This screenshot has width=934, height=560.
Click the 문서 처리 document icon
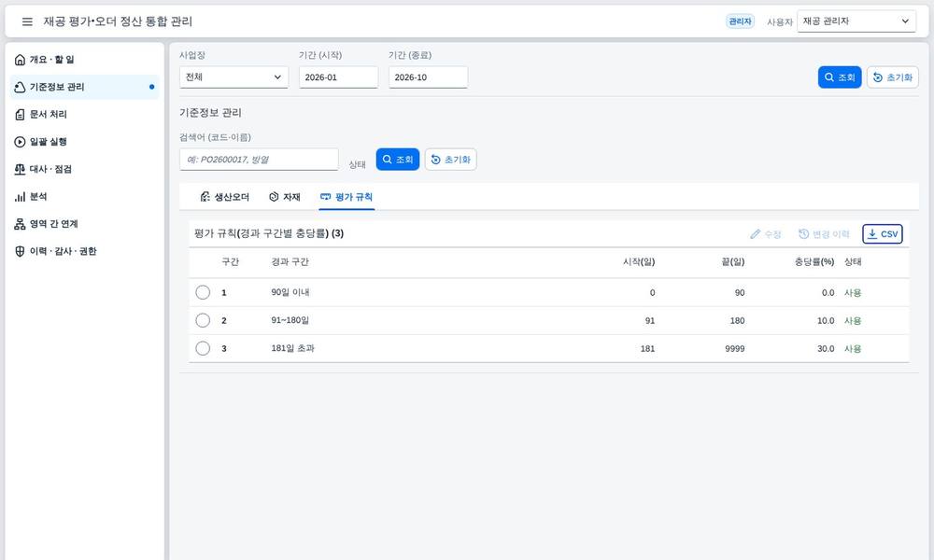20,114
